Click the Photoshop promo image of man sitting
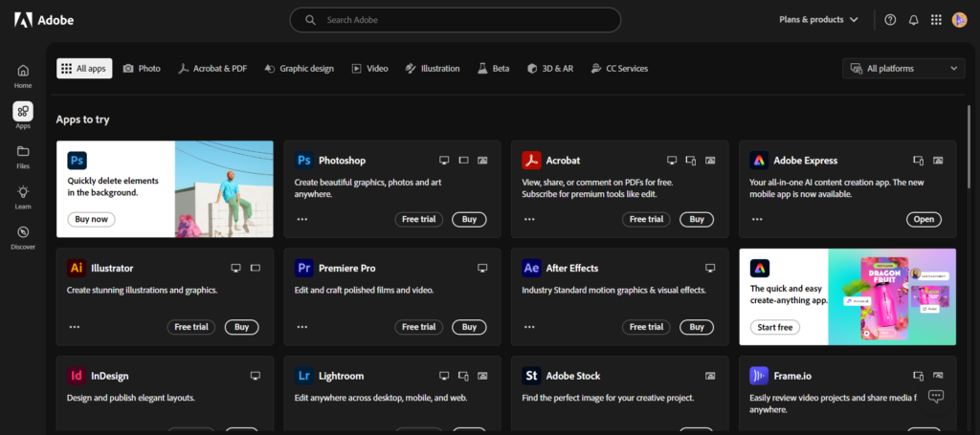 pos(224,189)
